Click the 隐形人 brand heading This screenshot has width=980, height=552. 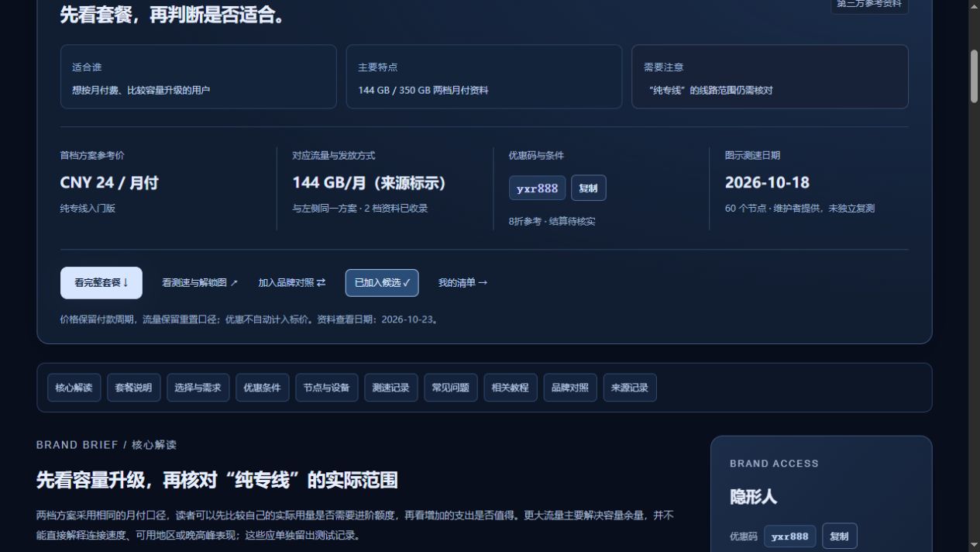coord(753,497)
